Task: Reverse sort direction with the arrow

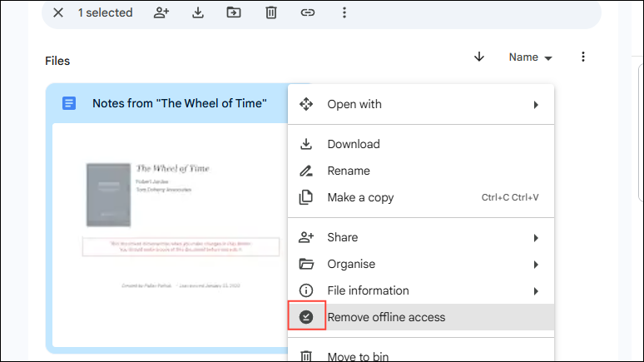Action: click(x=479, y=57)
